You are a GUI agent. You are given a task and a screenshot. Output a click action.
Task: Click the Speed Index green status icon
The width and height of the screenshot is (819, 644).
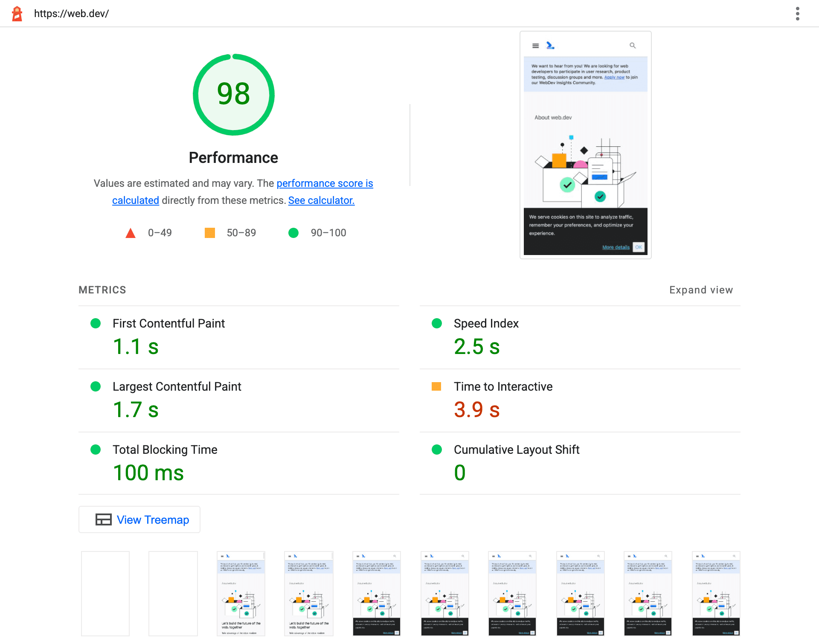click(x=435, y=324)
